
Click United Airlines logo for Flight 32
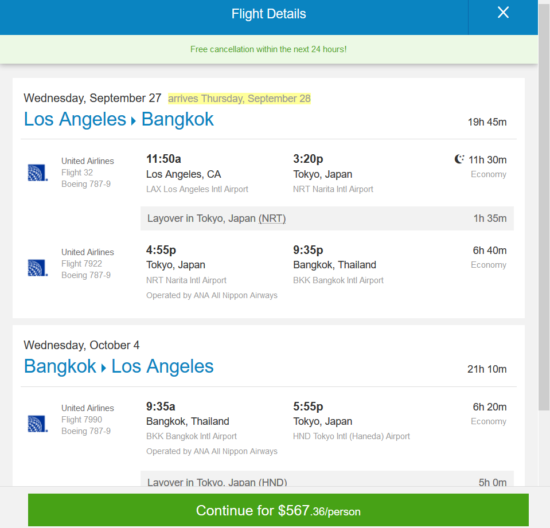[38, 173]
